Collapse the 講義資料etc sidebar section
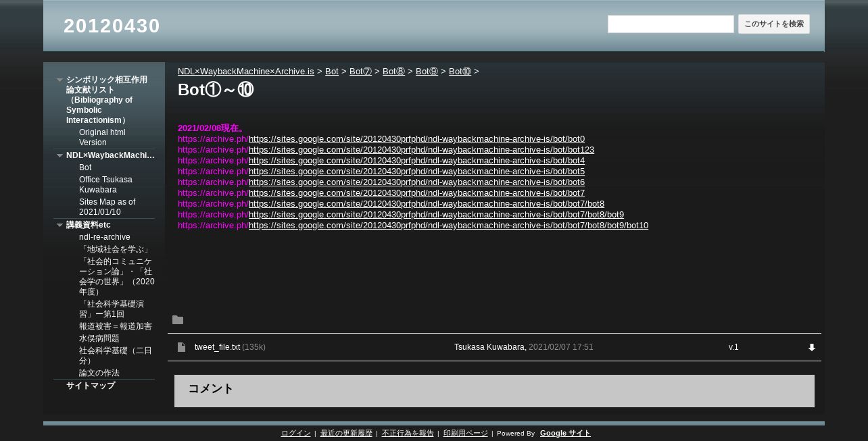Screen dimensions: 868x441 59,225
